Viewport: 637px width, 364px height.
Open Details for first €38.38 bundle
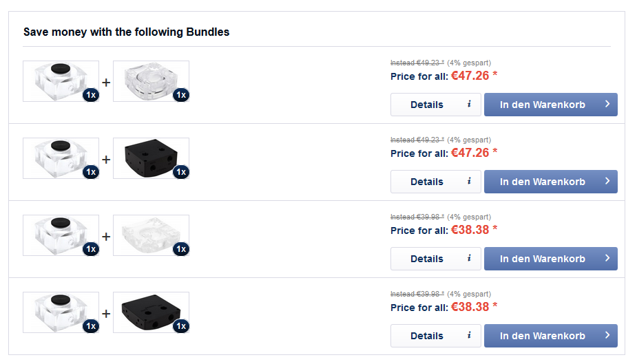point(435,259)
